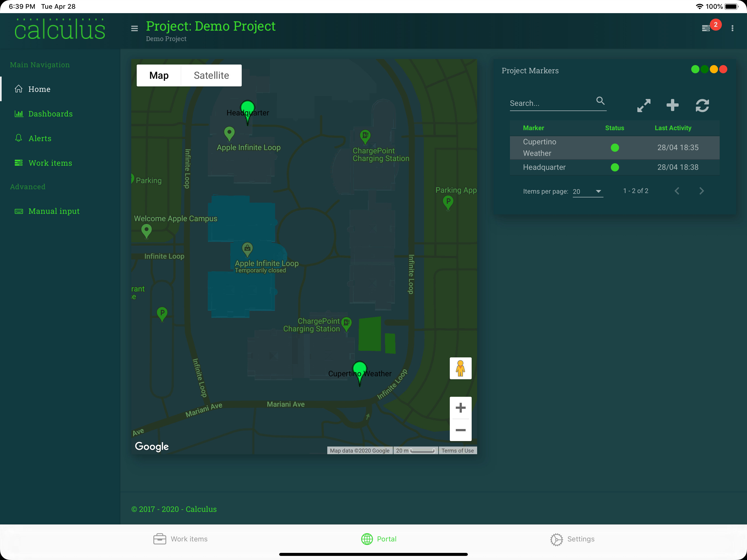Zoom in on the map
This screenshot has height=560, width=747.
460,408
